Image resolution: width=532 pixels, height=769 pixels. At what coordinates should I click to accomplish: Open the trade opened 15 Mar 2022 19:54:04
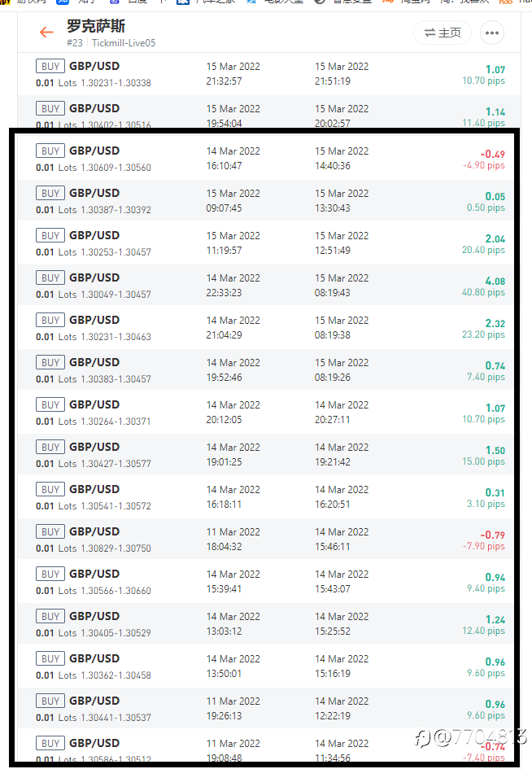269,112
